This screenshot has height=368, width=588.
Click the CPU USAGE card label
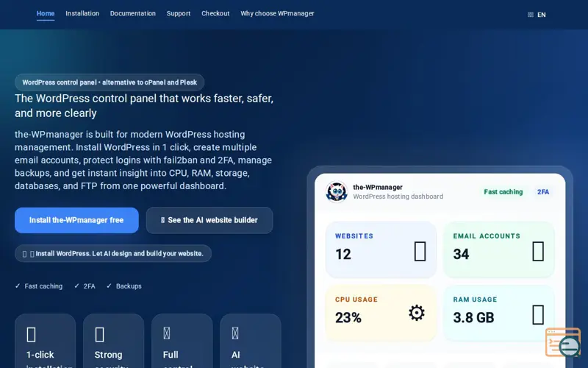click(356, 300)
